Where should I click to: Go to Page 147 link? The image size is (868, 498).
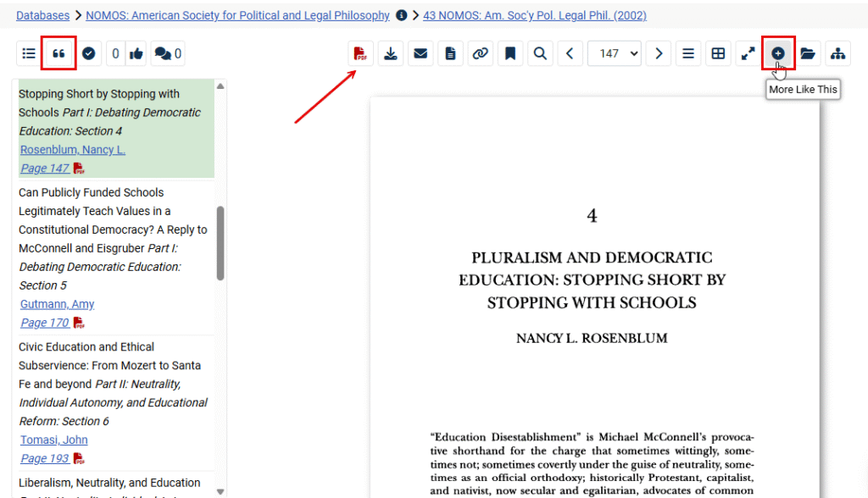click(x=45, y=169)
